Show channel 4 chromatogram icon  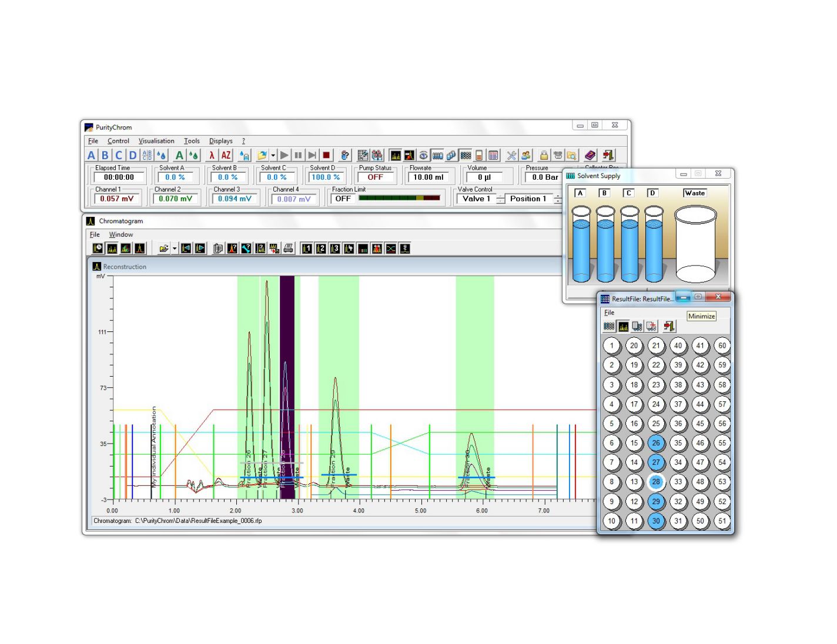[x=349, y=249]
